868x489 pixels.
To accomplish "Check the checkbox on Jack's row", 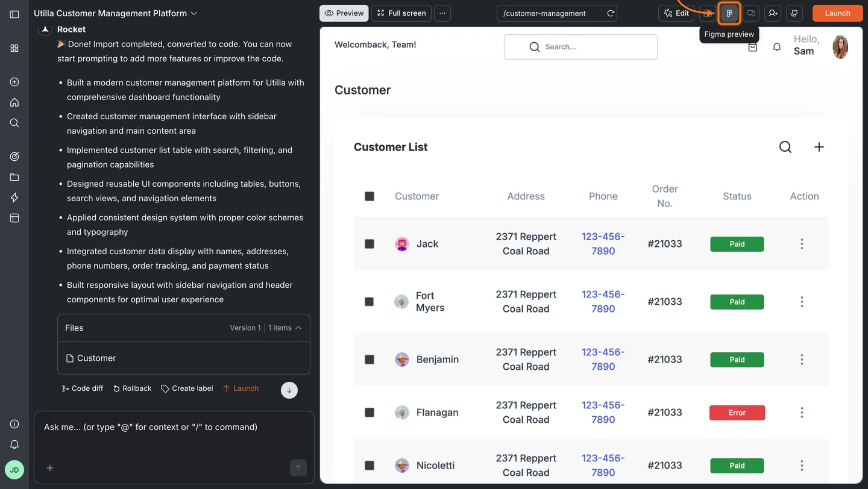I will (x=370, y=243).
